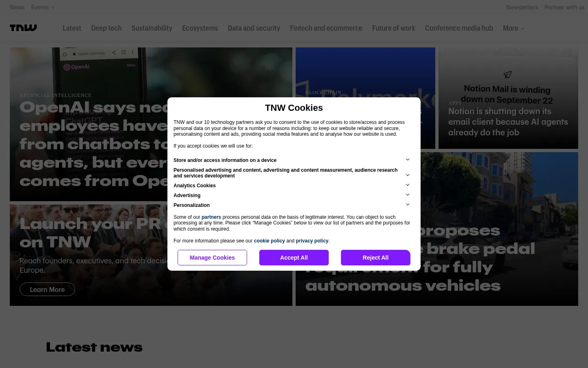588x368 pixels.
Task: Go to Fintech and ecommerce section
Action: click(326, 28)
